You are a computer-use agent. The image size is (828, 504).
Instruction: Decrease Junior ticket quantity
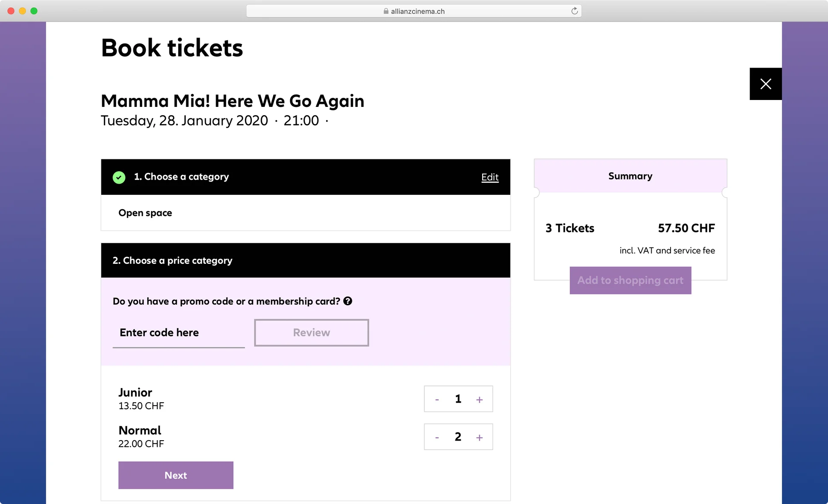pos(437,400)
